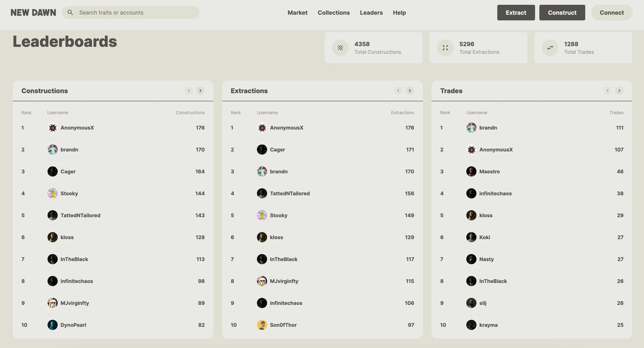Click Cager avatar in Constructions list
This screenshot has height=348, width=644.
[x=53, y=172]
